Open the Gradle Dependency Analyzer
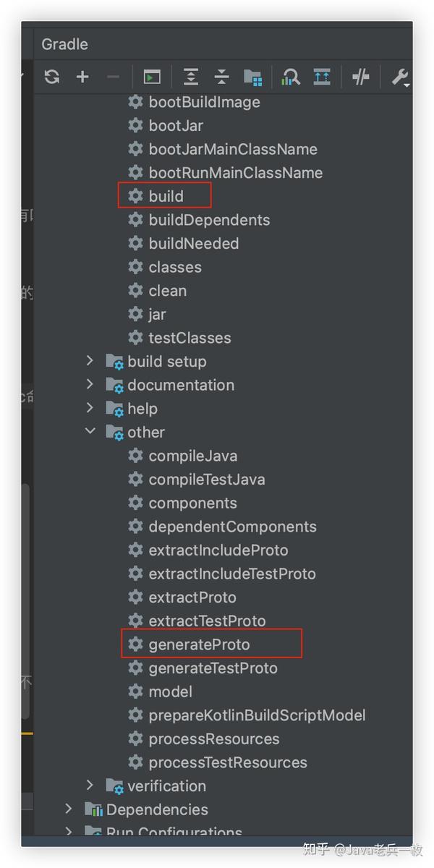Viewport: 434px width, 868px height. point(290,77)
